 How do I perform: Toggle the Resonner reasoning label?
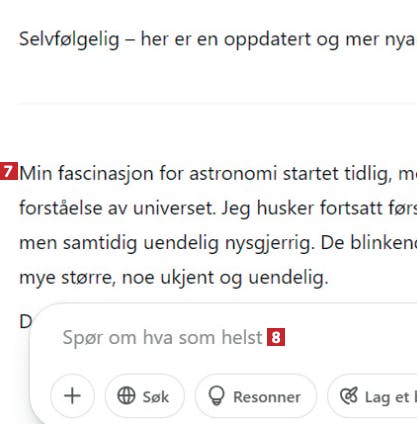pyautogui.click(x=267, y=397)
